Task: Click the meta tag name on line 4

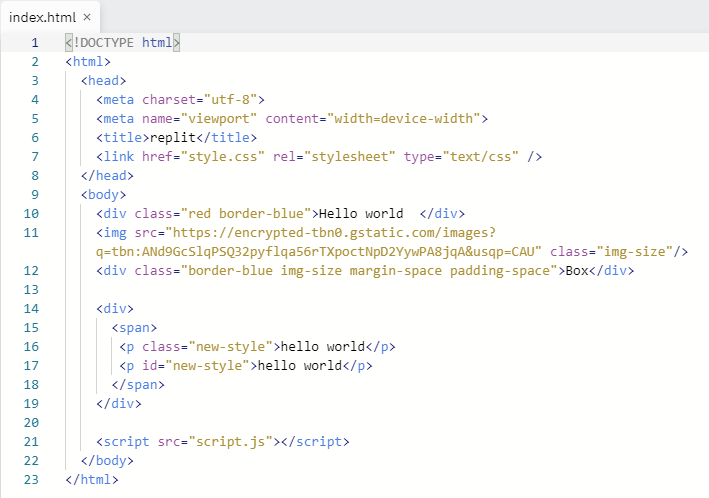Action: tap(119, 100)
